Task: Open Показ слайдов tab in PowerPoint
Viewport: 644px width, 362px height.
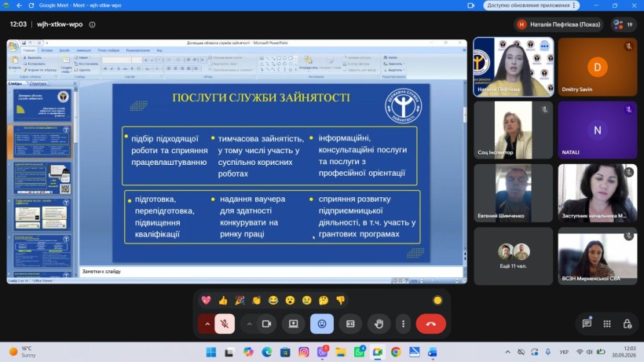Action: coord(108,50)
